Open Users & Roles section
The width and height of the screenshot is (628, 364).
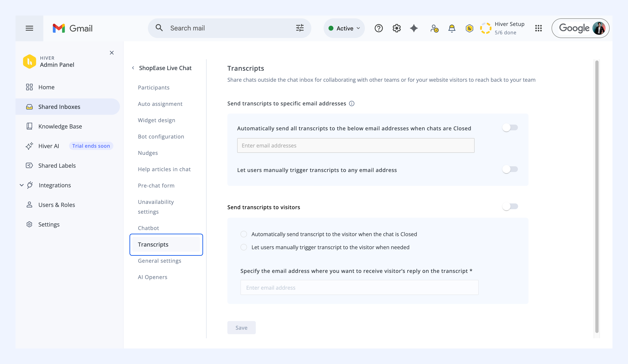pyautogui.click(x=57, y=205)
